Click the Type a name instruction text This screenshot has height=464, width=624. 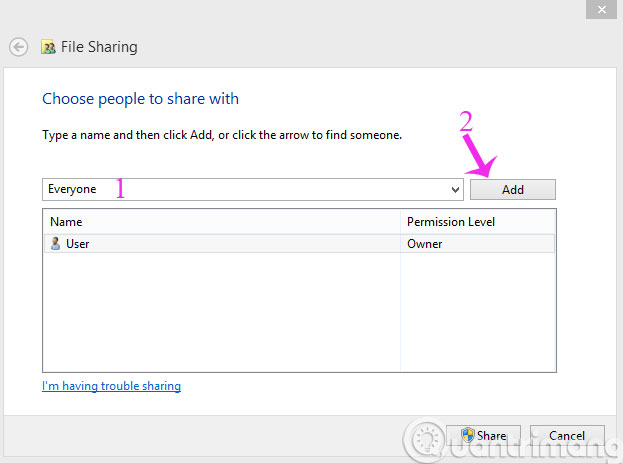tap(221, 134)
